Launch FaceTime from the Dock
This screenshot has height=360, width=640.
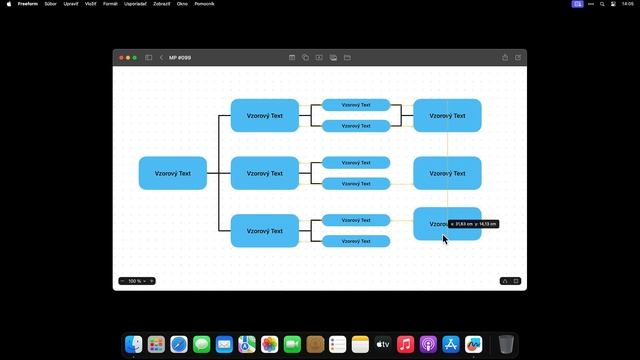(x=292, y=344)
